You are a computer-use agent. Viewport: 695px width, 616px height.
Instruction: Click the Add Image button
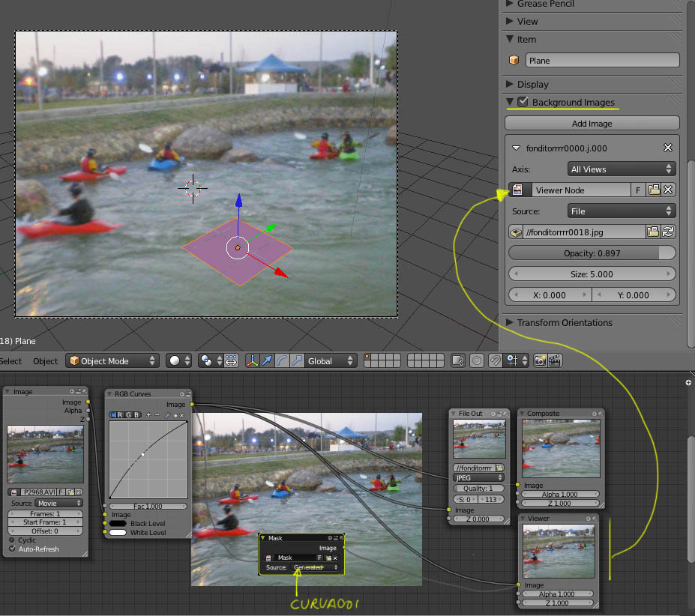click(592, 123)
